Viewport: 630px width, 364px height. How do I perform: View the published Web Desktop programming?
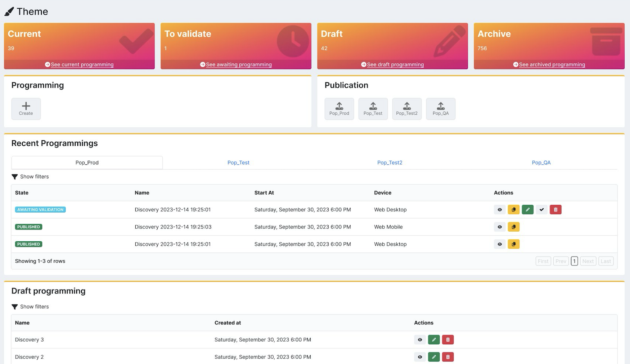500,244
